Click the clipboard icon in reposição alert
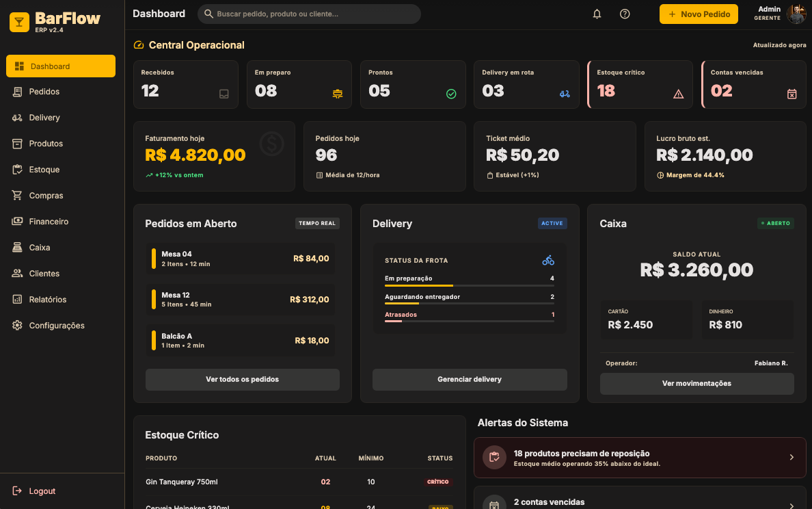Viewport: 812px width, 509px height. (x=494, y=457)
